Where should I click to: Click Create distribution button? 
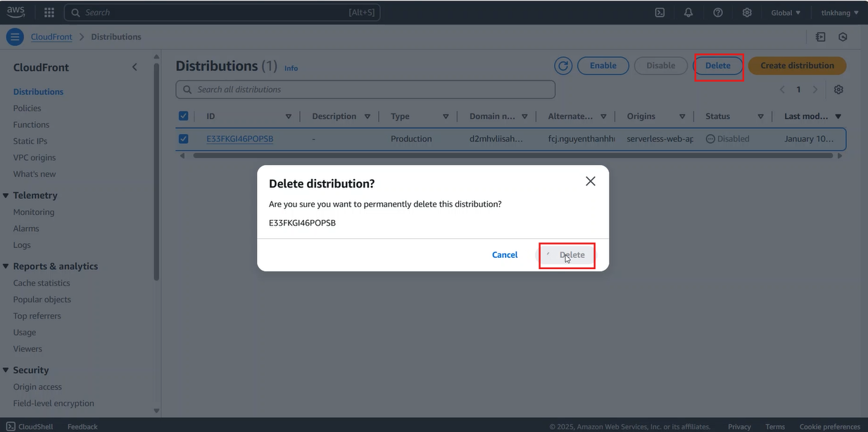coord(797,66)
